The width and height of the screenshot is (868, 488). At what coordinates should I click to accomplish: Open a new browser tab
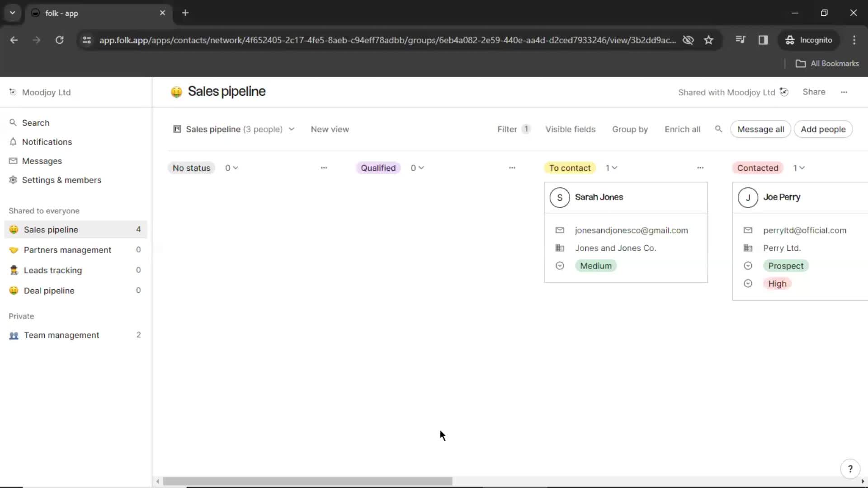[x=185, y=13]
